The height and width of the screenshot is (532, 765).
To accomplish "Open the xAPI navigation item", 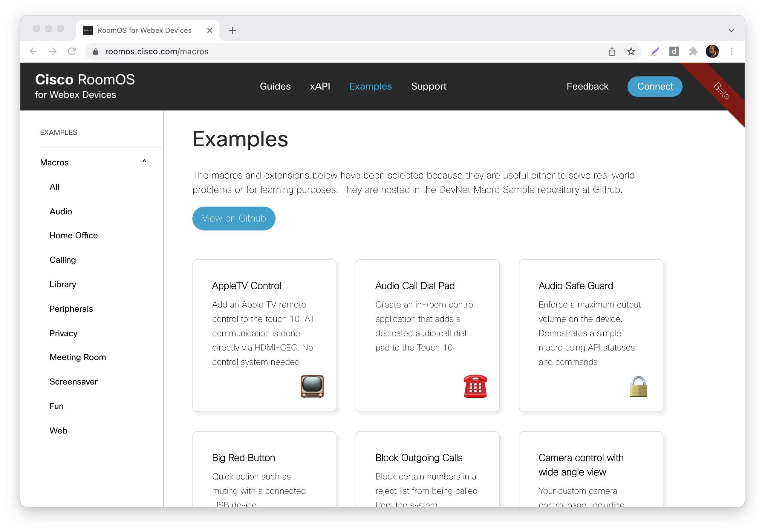I will coord(319,86).
